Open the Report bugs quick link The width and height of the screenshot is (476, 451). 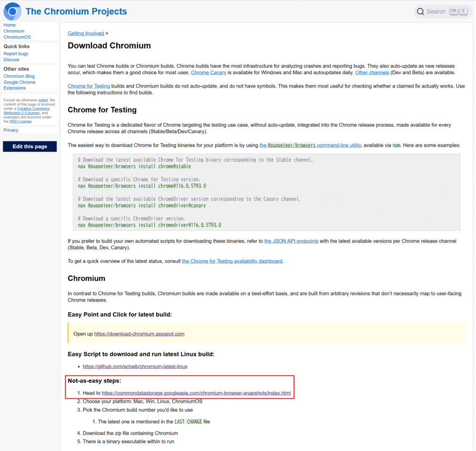pos(16,54)
